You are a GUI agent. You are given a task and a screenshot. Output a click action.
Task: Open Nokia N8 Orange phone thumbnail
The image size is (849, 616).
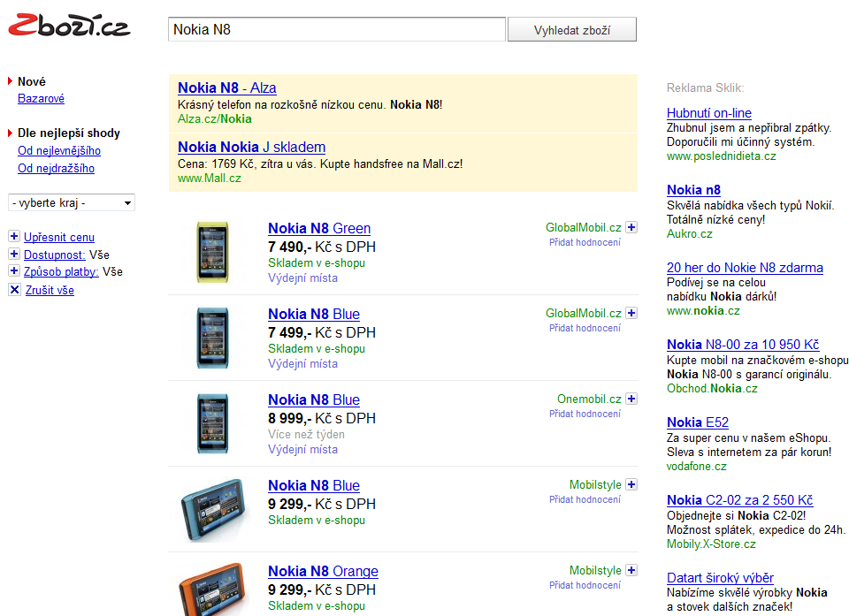[x=212, y=589]
